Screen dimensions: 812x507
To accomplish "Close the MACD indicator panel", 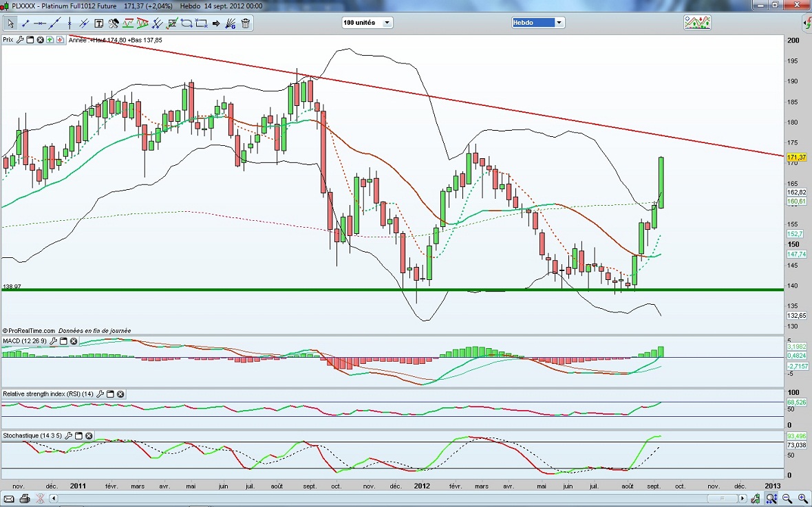I will (x=74, y=341).
